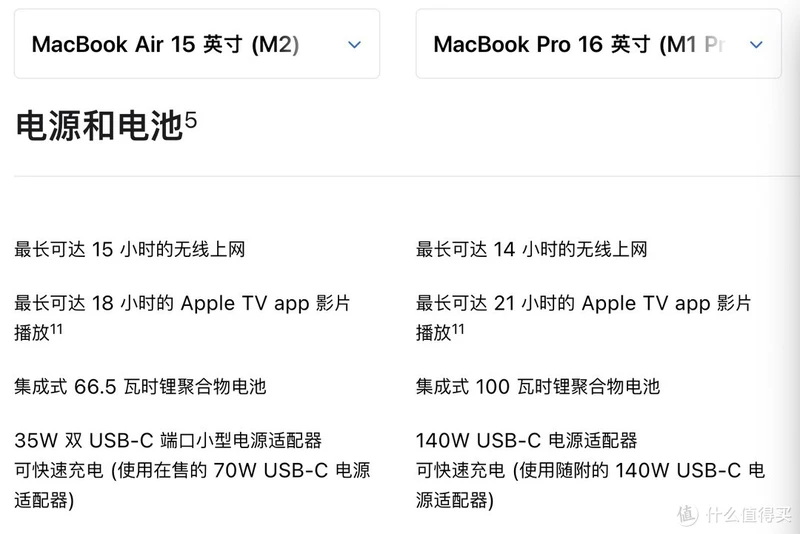Viewport: 800px width, 534px height.
Task: Click the 电源和电池 section heading
Action: click(99, 126)
